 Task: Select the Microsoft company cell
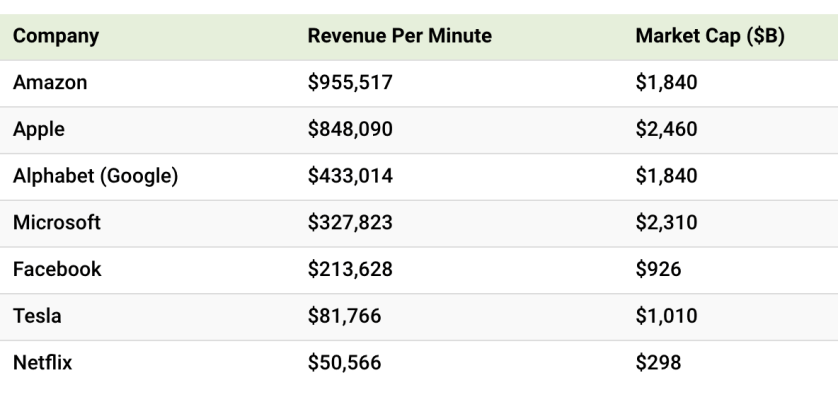point(57,223)
